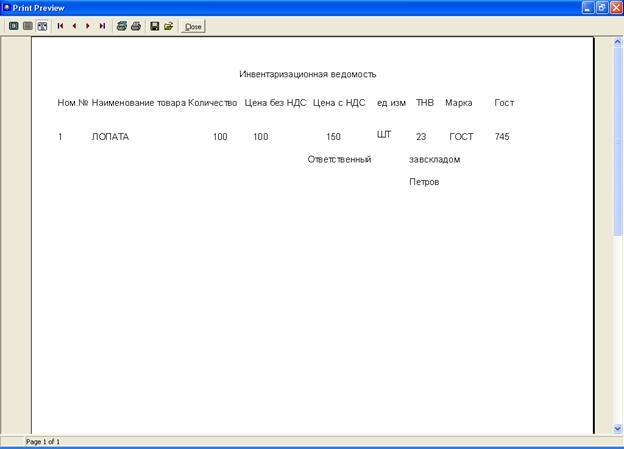The width and height of the screenshot is (624, 449).
Task: Minimize the Print Preview window
Action: pos(585,7)
